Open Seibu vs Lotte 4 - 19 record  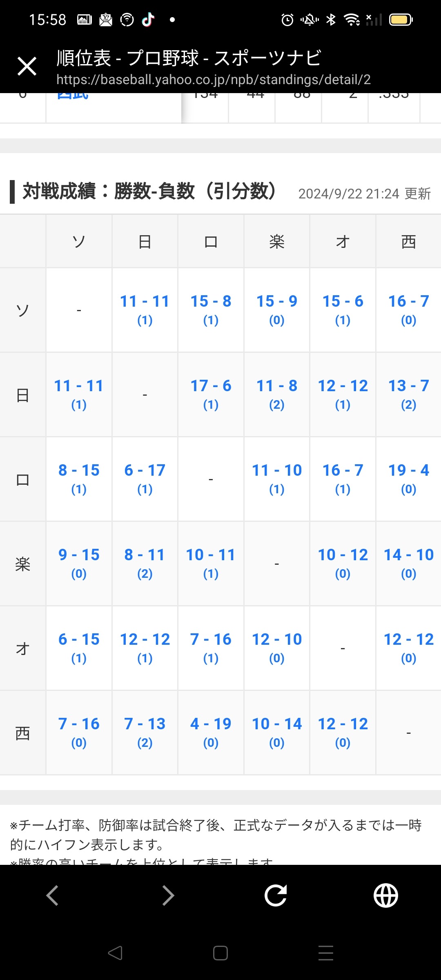[211, 732]
